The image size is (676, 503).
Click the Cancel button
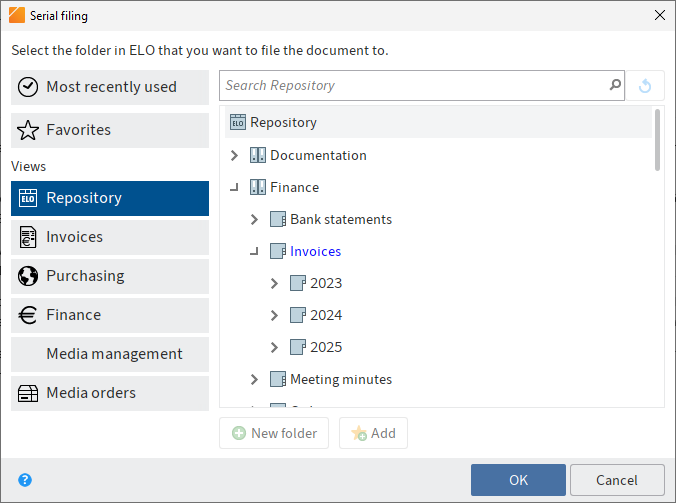617,480
